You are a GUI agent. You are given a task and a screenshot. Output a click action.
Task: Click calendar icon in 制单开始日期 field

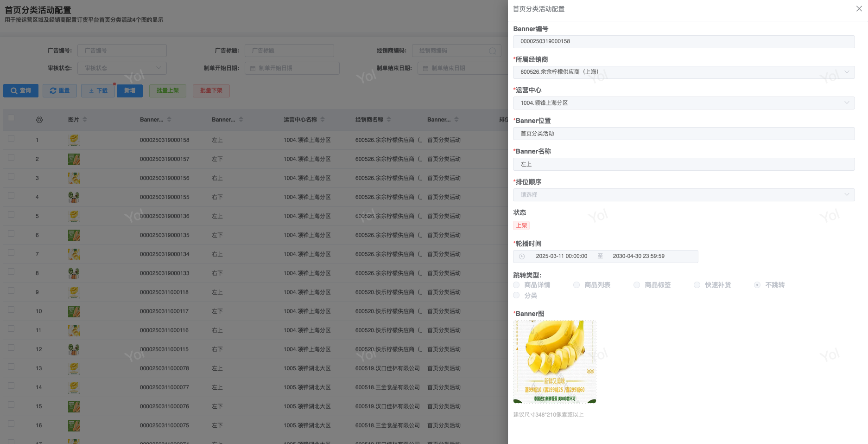(x=253, y=69)
